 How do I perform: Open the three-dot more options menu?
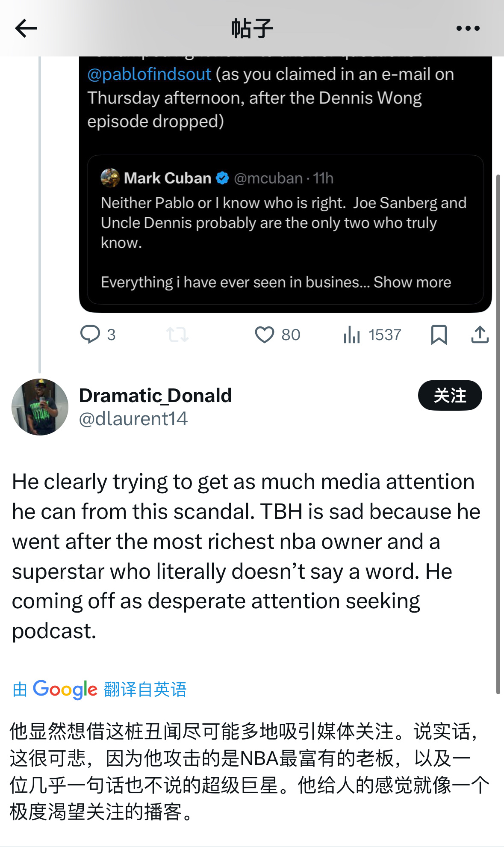(468, 29)
